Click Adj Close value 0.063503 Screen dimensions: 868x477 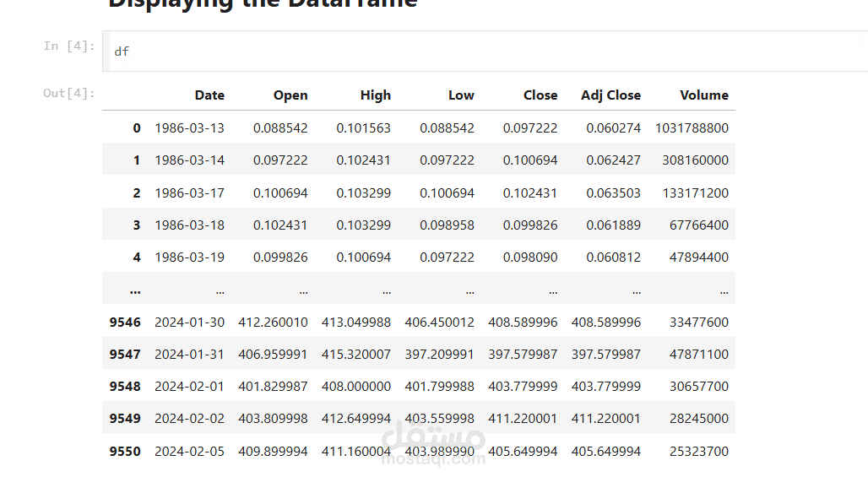613,193
